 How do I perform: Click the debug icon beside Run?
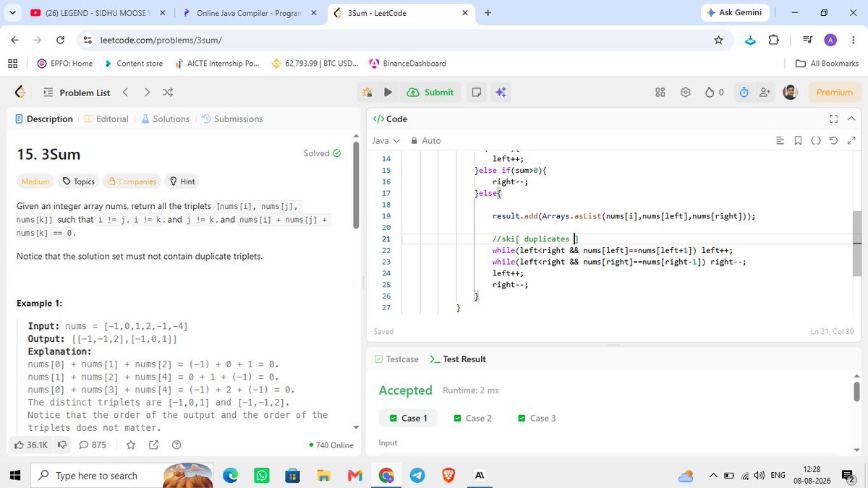click(x=367, y=93)
